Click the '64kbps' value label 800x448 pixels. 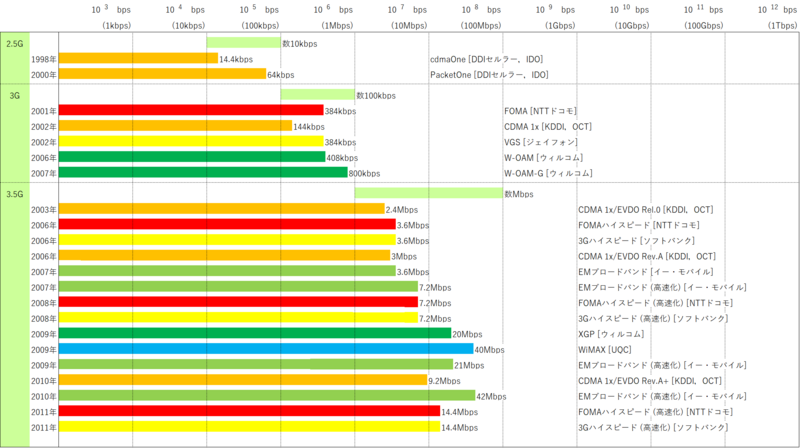click(x=281, y=75)
